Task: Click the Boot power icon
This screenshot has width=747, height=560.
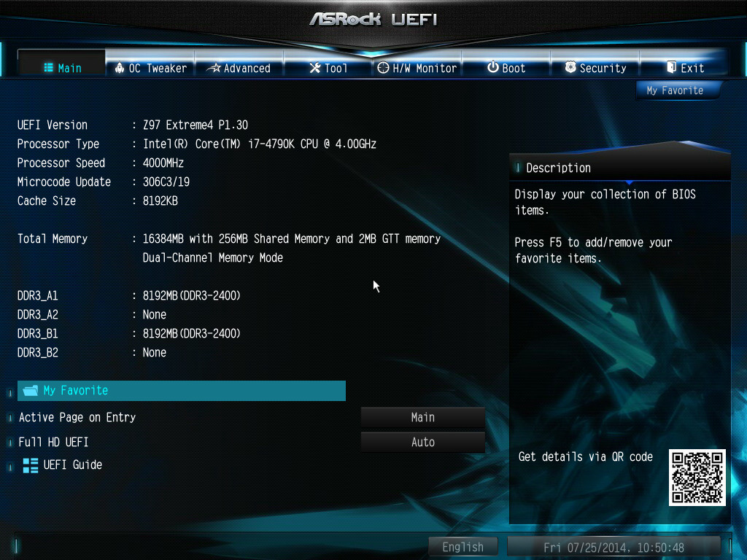Action: pos(493,67)
